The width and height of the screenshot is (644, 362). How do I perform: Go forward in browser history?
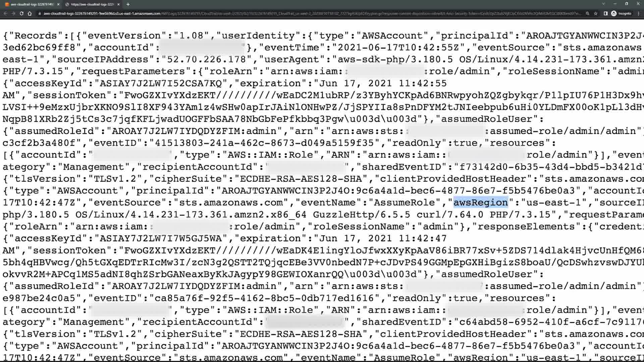click(x=13, y=13)
